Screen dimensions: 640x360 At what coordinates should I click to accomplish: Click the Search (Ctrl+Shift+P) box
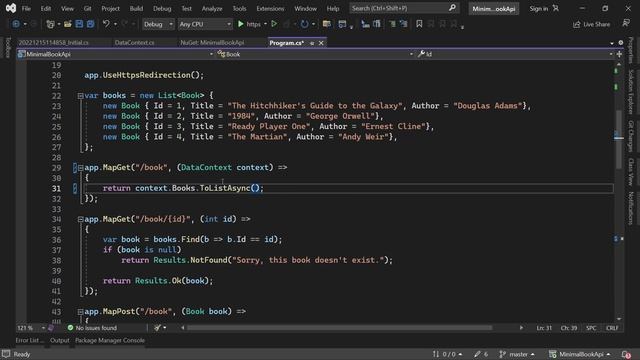[404, 8]
